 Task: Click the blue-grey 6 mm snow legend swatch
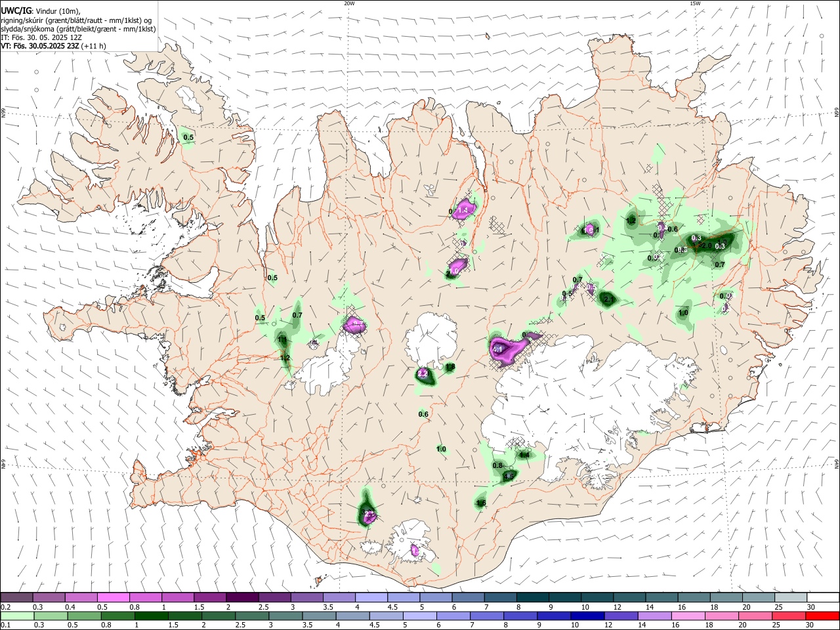[x=468, y=597]
